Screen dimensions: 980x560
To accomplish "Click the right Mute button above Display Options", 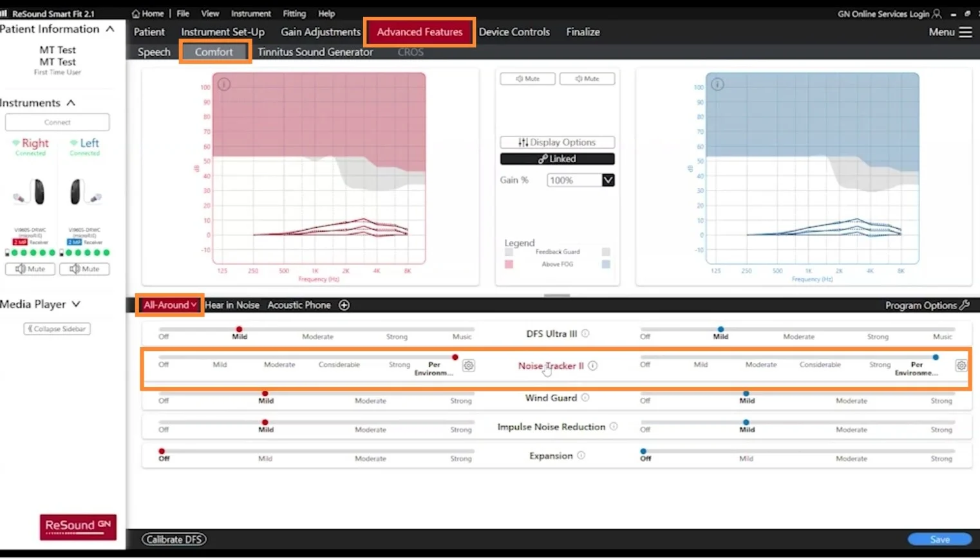I will [x=587, y=79].
